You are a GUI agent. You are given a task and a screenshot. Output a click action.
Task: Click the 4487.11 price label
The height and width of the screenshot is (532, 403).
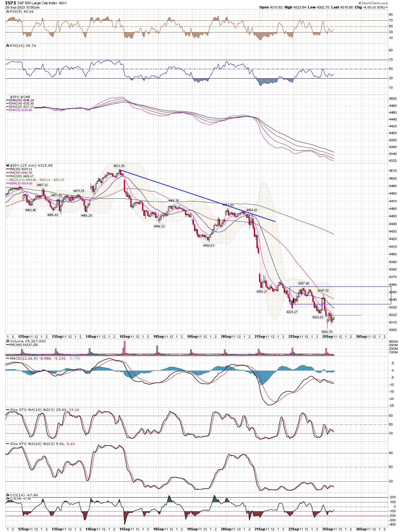click(x=42, y=185)
